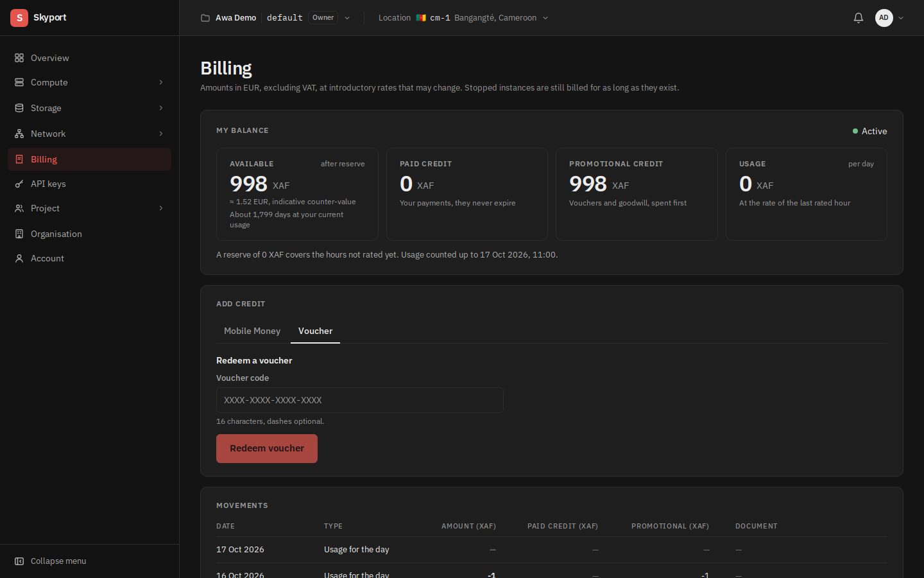
Task: Expand the Project submenu chevron
Action: click(x=161, y=208)
